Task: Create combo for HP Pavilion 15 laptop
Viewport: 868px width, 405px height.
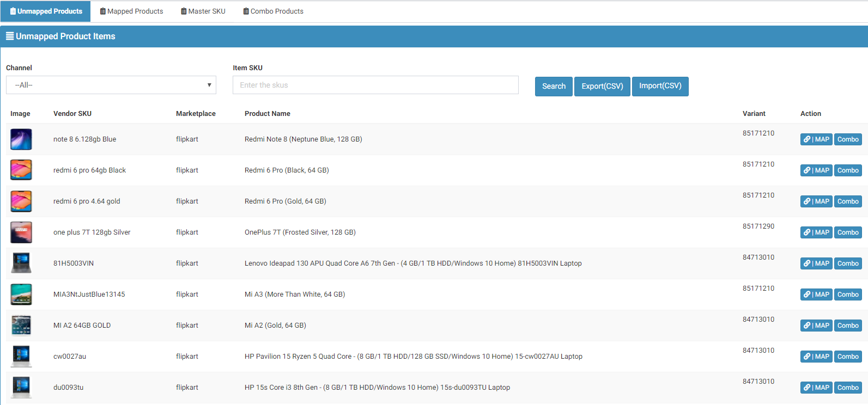Action: click(x=848, y=357)
